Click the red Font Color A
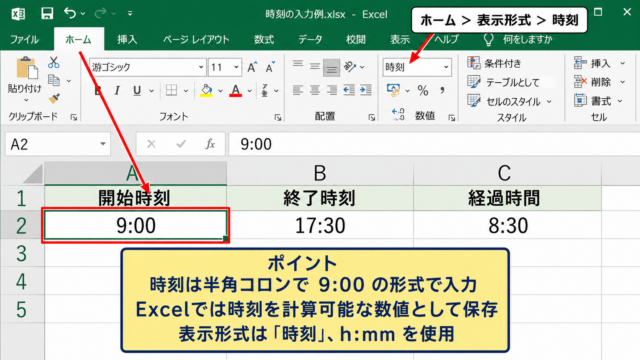Screen dimensions: 640x360 pyautogui.click(x=236, y=90)
